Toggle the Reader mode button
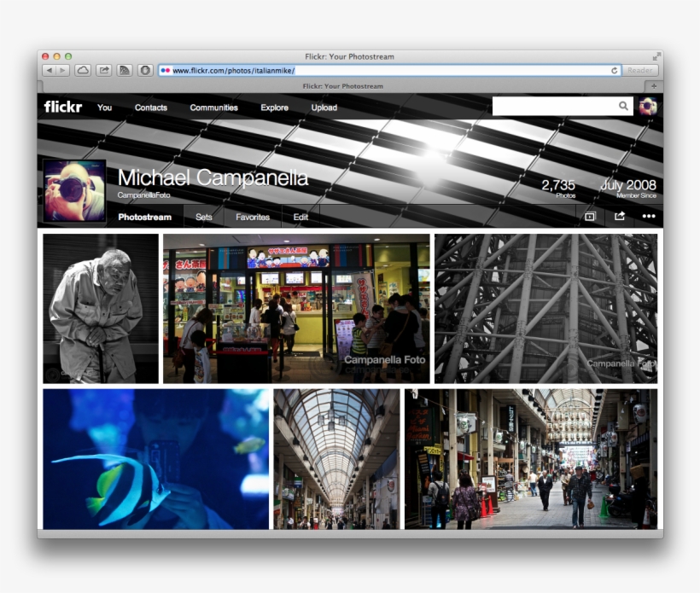This screenshot has height=593, width=700. click(639, 71)
